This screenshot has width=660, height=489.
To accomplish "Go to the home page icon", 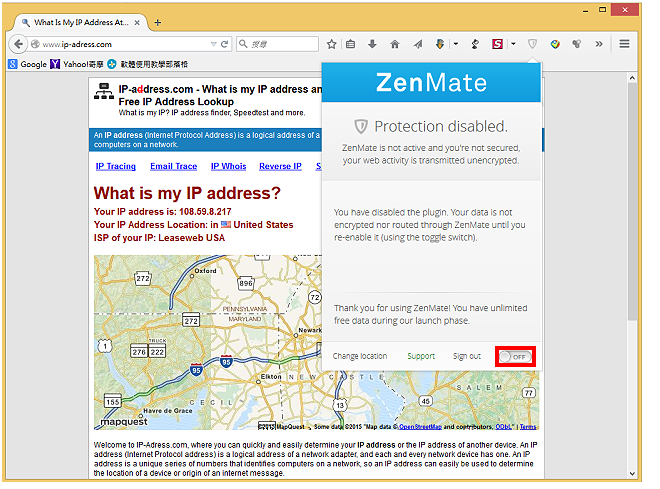I will 394,44.
